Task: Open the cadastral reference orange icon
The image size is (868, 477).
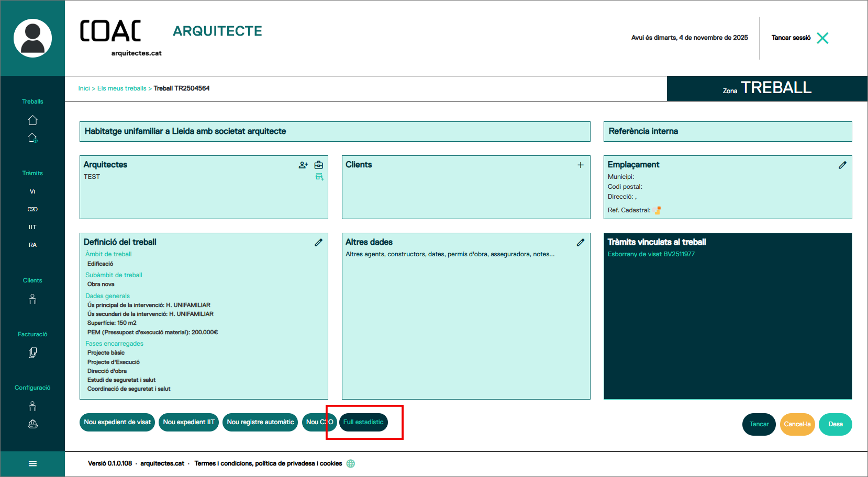Action: coord(657,210)
